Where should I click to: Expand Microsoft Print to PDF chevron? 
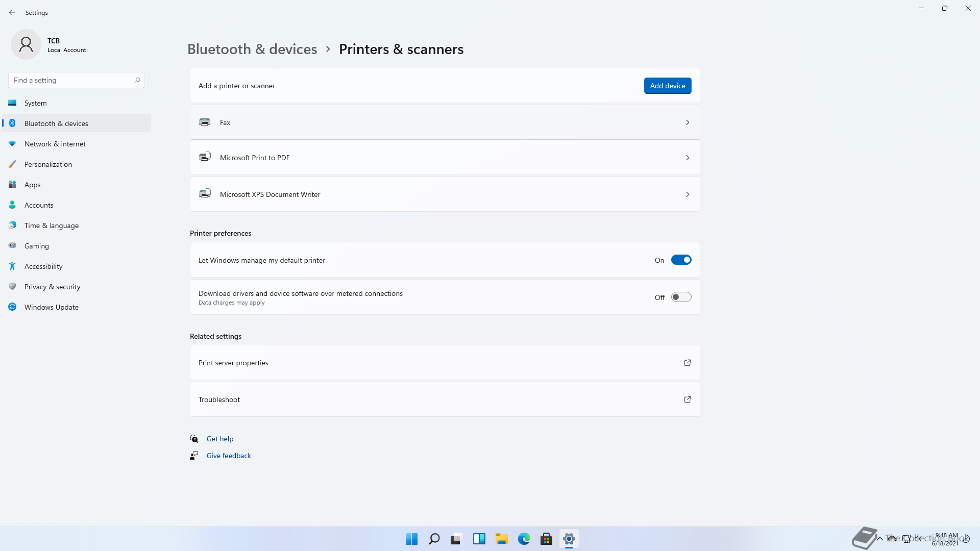[x=688, y=158]
